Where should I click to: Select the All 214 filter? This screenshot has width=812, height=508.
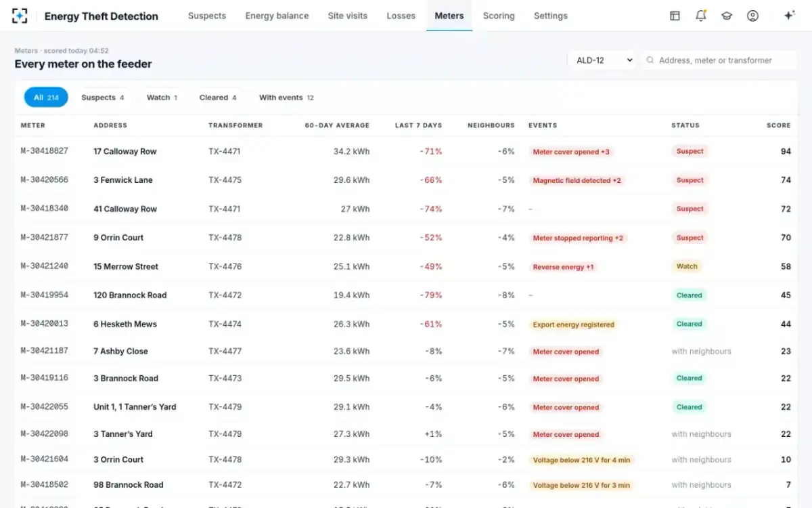click(46, 98)
